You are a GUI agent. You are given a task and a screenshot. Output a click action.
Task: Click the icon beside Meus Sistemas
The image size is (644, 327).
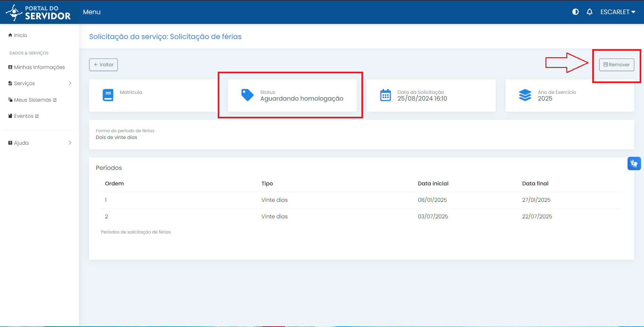[x=10, y=100]
